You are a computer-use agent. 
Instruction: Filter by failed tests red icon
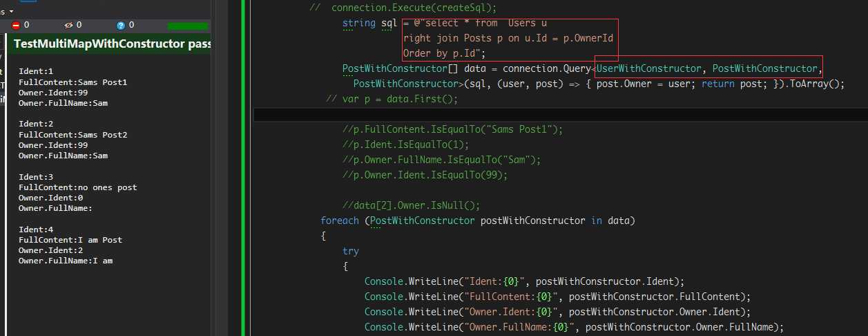pyautogui.click(x=17, y=25)
